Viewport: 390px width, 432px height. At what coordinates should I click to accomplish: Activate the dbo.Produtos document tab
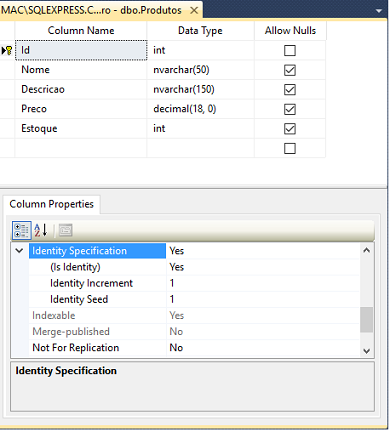(91, 10)
